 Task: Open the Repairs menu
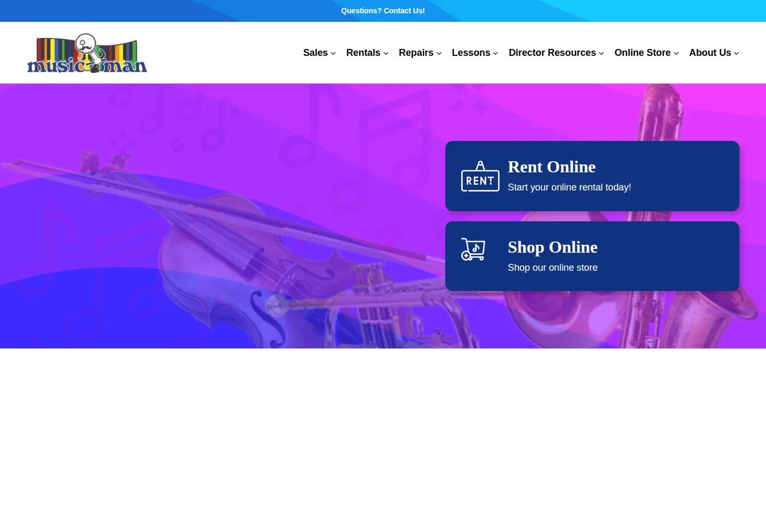pos(416,53)
